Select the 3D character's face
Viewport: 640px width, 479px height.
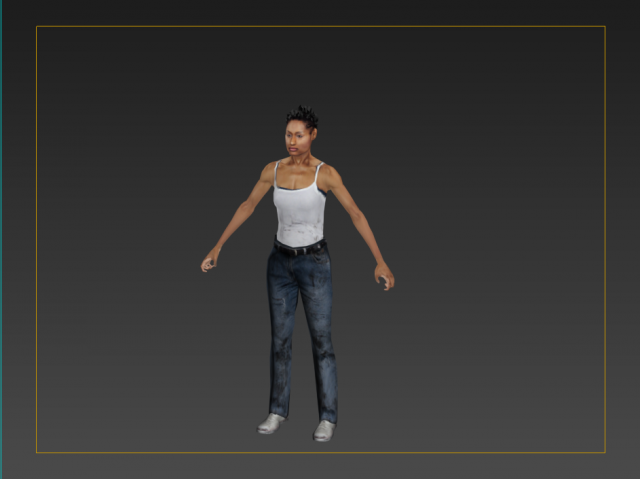(x=299, y=138)
